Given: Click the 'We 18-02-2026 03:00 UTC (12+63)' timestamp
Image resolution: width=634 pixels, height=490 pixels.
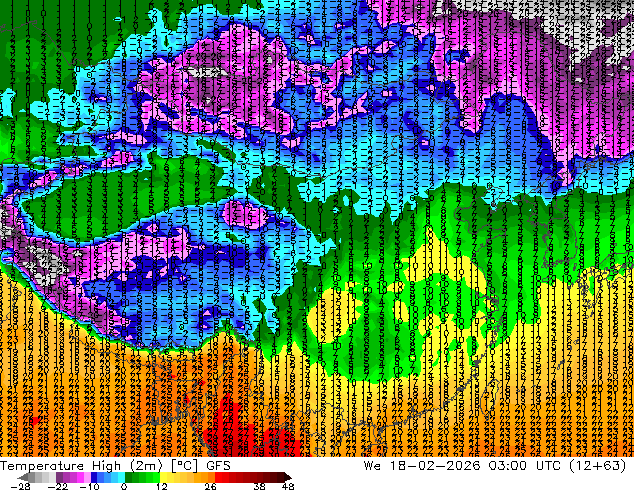Looking at the screenshot, I should pos(495,466).
